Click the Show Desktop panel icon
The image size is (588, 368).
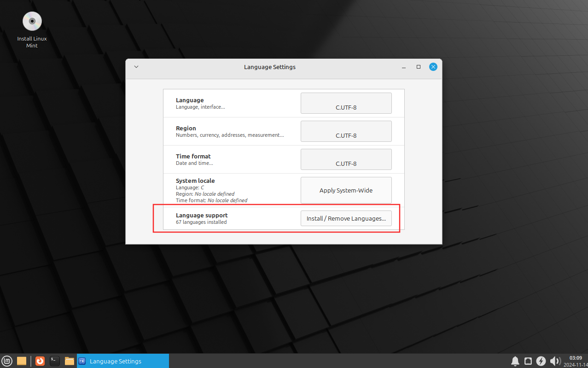click(x=22, y=361)
